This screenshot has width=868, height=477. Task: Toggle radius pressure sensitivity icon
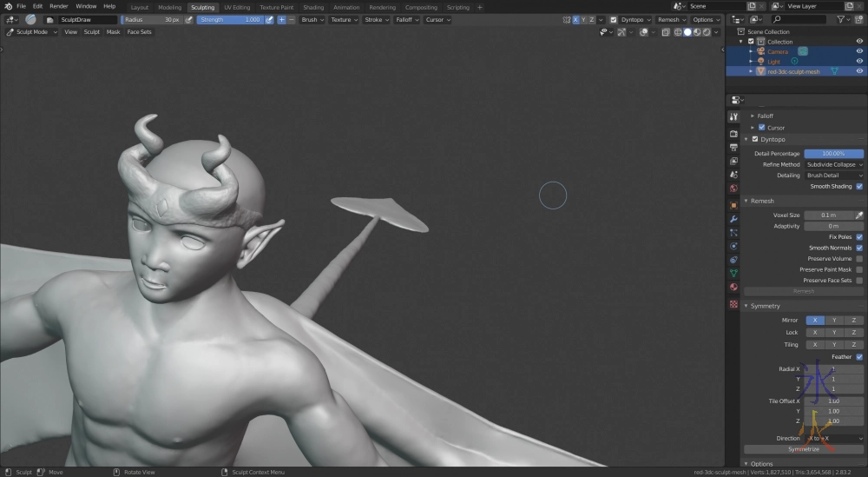pos(187,19)
